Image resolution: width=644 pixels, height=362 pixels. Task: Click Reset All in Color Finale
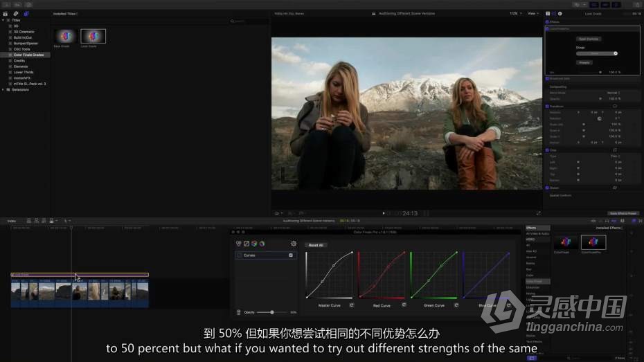point(316,245)
